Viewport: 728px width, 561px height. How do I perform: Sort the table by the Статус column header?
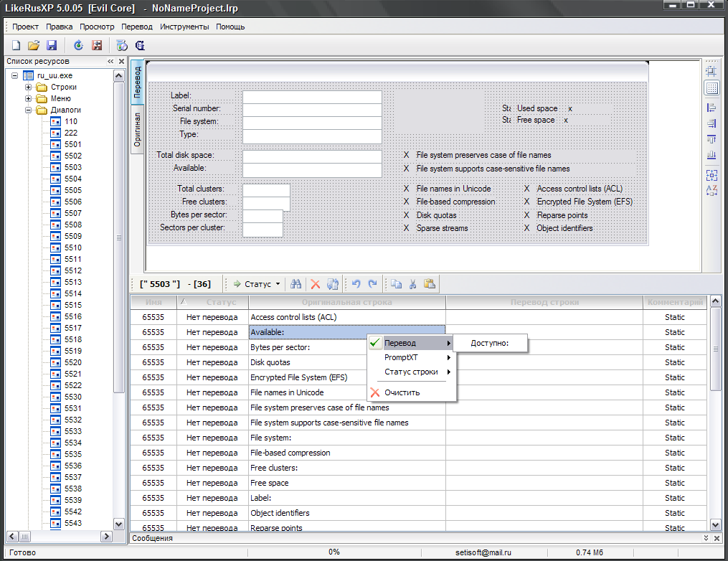click(212, 302)
